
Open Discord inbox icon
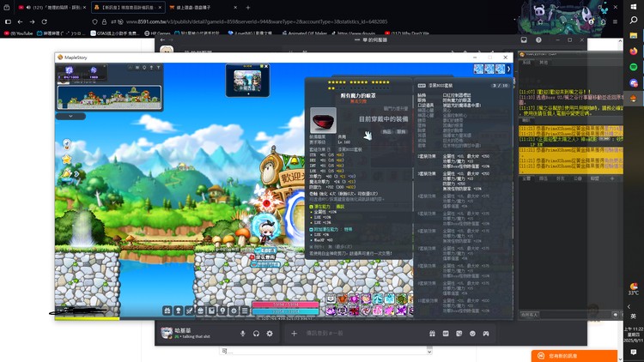[524, 39]
